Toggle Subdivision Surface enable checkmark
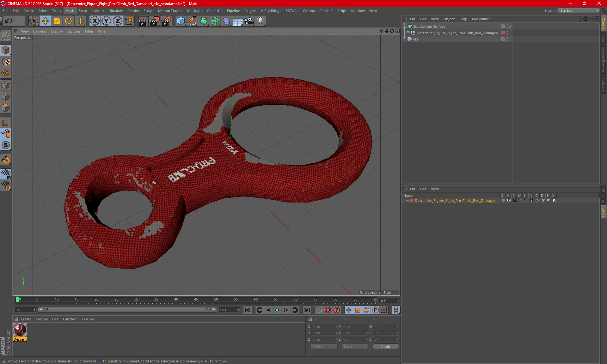The height and width of the screenshot is (364, 607). pos(510,27)
